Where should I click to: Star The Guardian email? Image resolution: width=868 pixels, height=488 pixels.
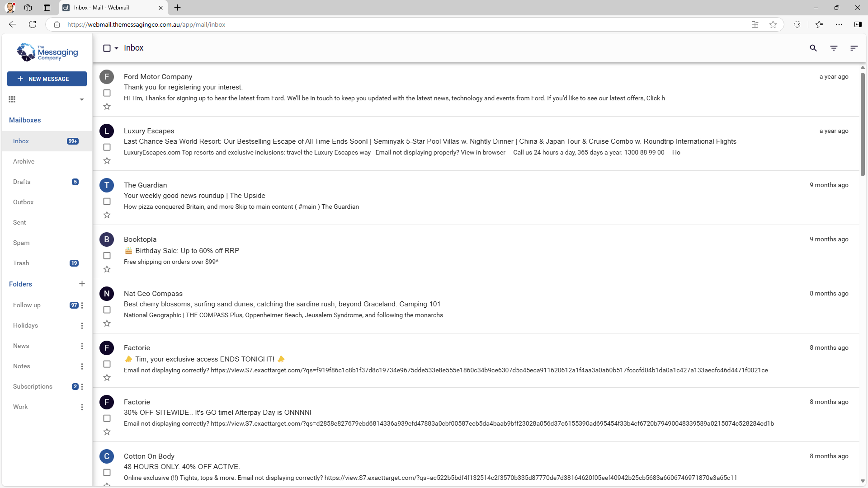(x=107, y=215)
